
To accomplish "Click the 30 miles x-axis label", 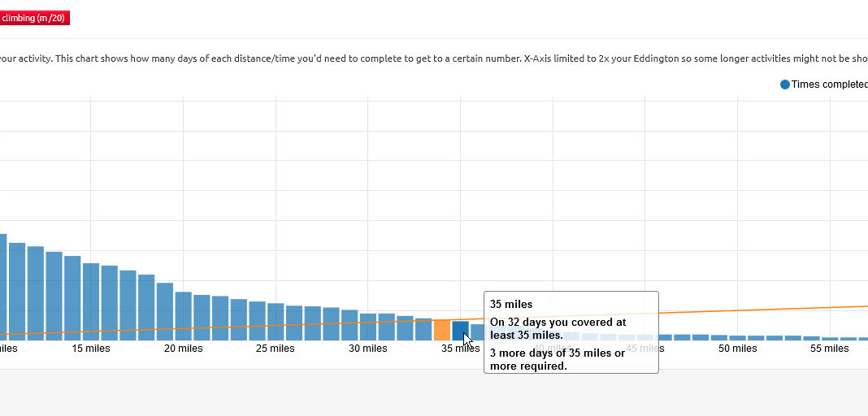I will (x=368, y=349).
